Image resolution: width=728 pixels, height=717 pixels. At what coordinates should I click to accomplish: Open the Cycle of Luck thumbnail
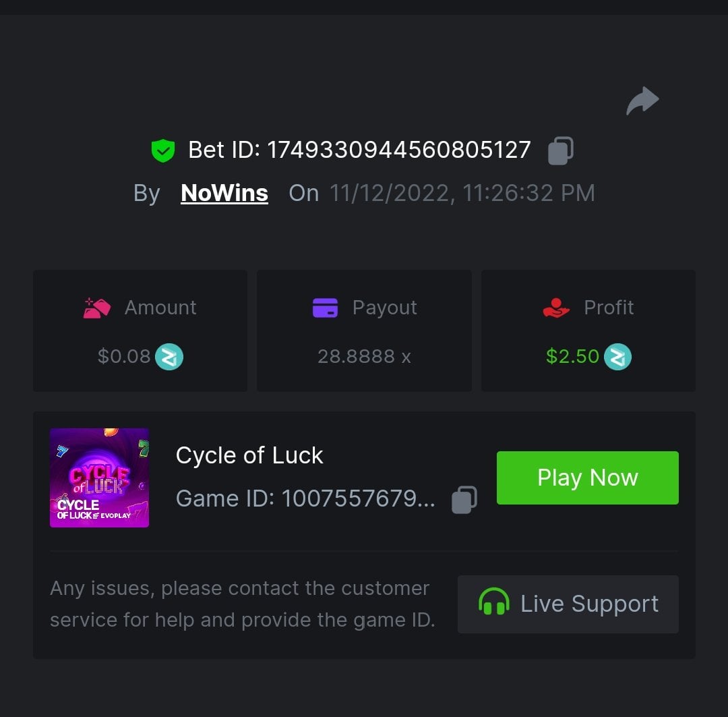pos(99,478)
